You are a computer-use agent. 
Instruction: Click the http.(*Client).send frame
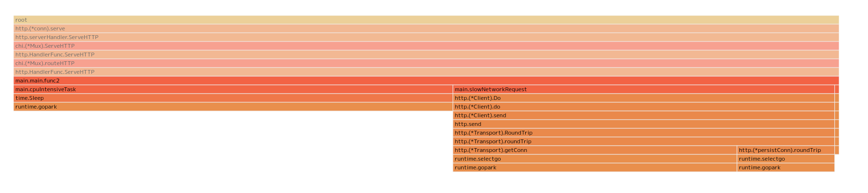tap(644, 115)
